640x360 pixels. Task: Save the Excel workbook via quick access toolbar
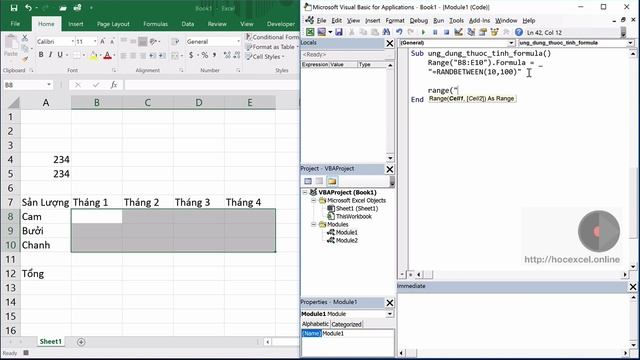14,8
